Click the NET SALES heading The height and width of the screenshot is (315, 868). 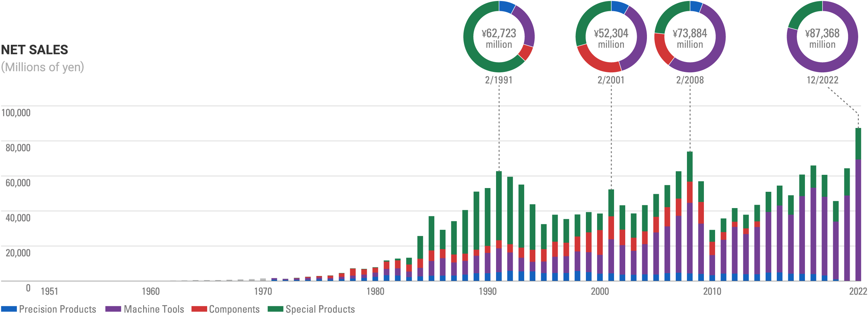coord(35,50)
